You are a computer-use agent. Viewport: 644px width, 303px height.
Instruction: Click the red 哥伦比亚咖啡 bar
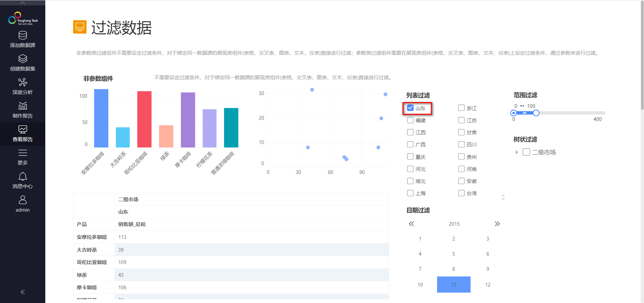pos(144,119)
